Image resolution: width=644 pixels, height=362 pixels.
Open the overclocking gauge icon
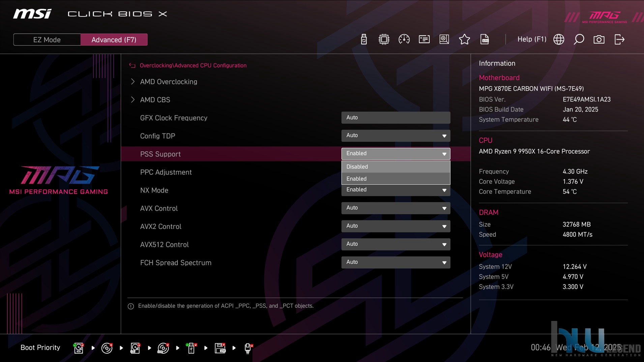pos(404,39)
